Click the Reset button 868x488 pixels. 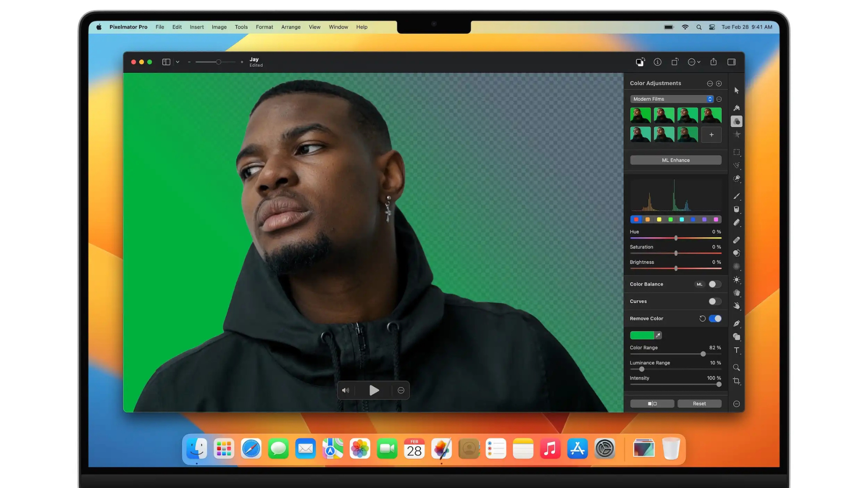699,404
